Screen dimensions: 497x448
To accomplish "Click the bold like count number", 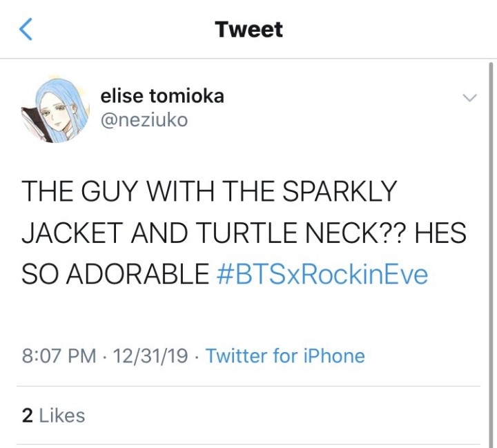I will (28, 416).
